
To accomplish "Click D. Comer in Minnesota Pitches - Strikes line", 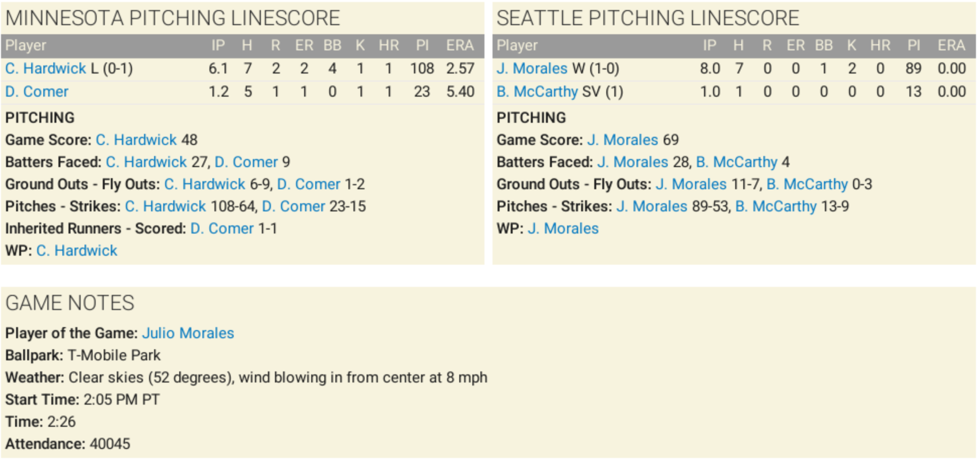I will [294, 206].
